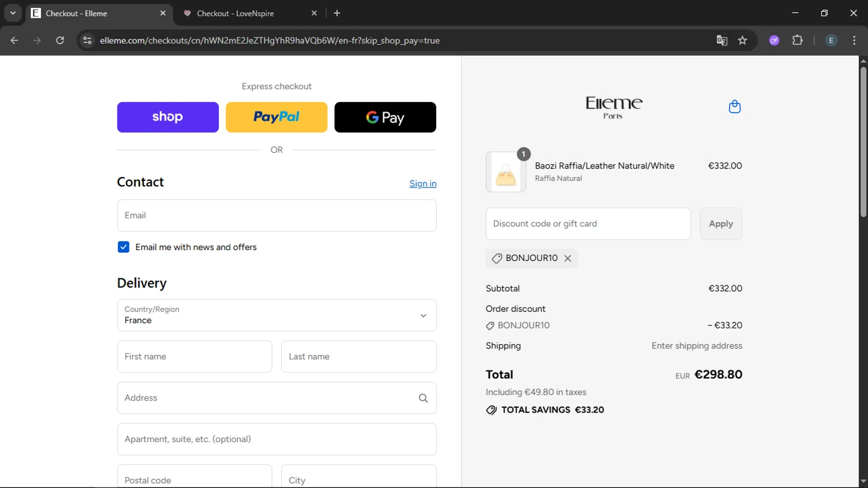Image resolution: width=868 pixels, height=488 pixels.
Task: Go forward in browser history
Action: click(x=37, y=41)
